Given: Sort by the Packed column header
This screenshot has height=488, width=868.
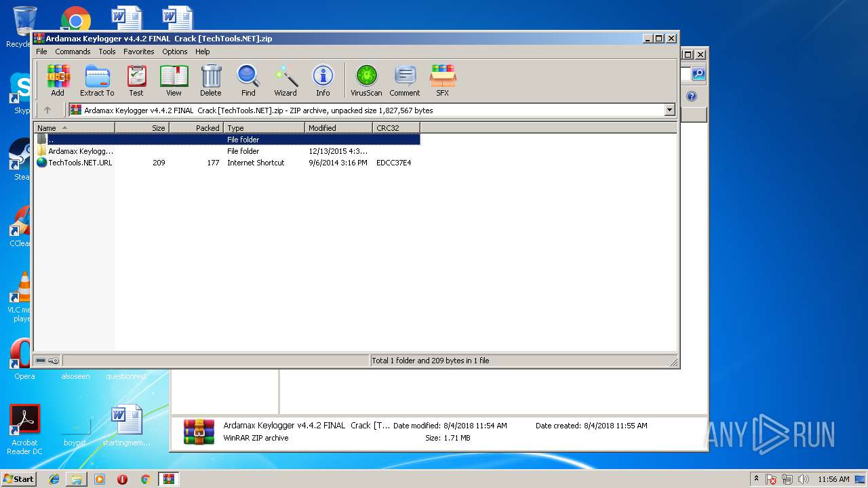Looking at the screenshot, I should click(x=196, y=127).
